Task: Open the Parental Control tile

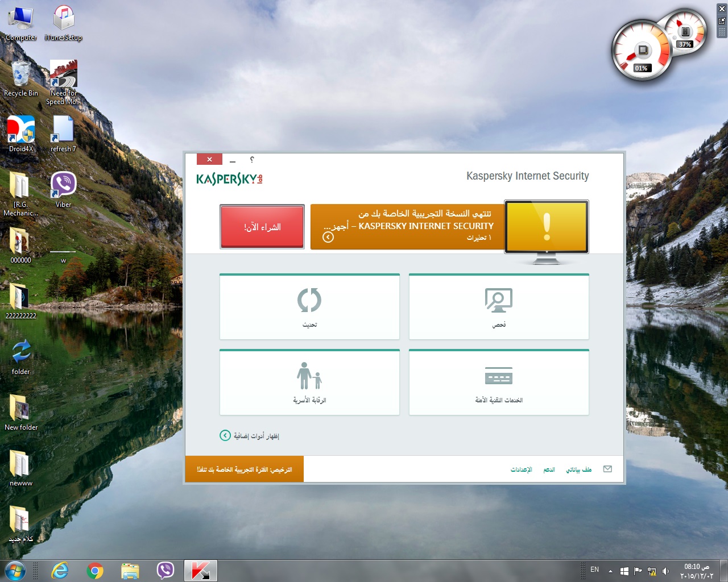Action: 309,383
